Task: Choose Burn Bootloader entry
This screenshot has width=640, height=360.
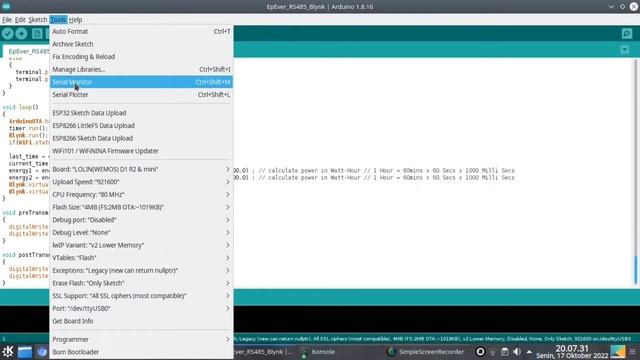Action: pos(141,352)
